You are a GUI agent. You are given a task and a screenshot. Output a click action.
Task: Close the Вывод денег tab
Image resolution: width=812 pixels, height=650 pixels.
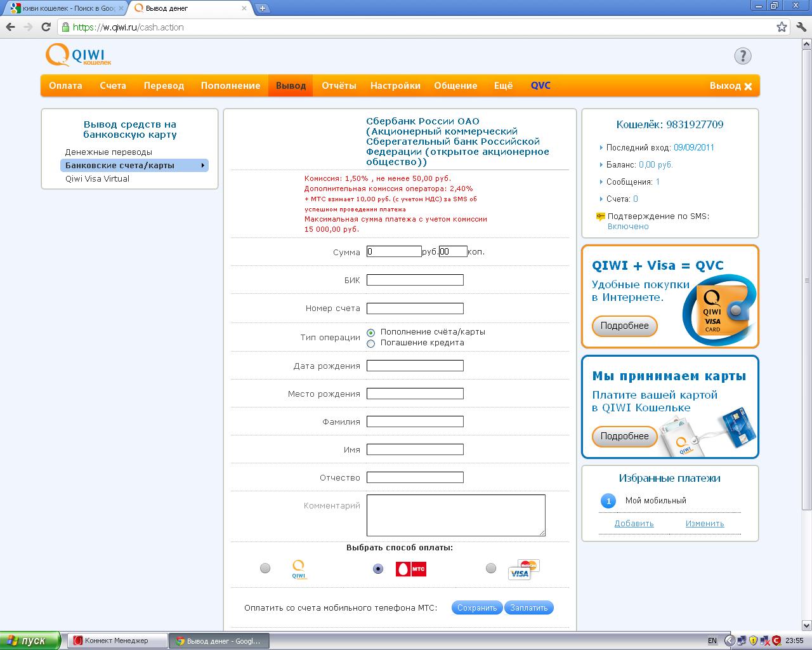[x=245, y=8]
